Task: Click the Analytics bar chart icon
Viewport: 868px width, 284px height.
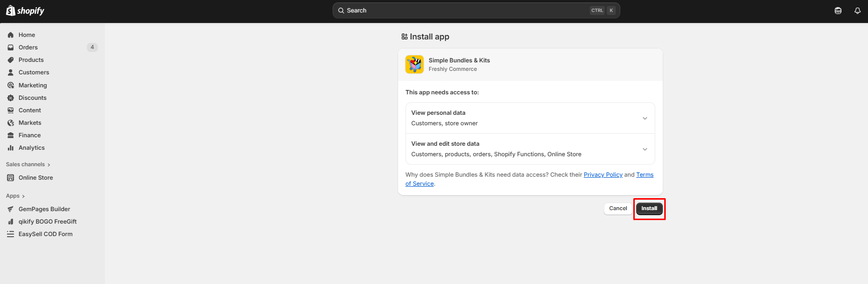Action: pyautogui.click(x=10, y=148)
